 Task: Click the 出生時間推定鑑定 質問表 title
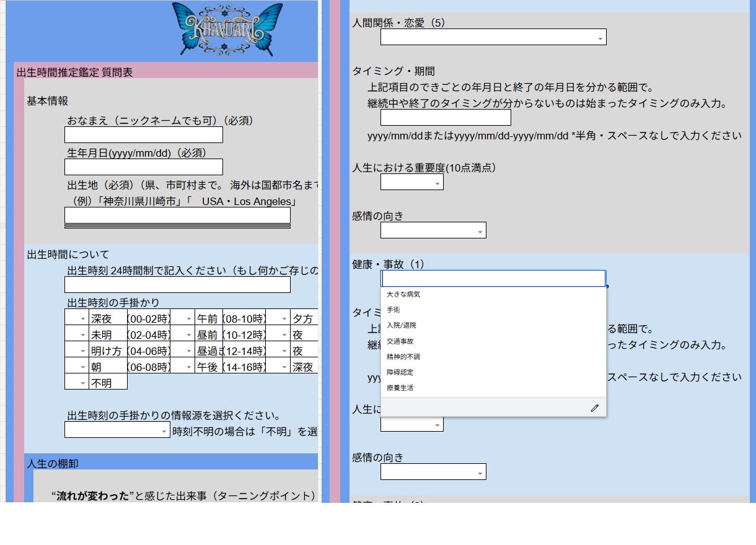pyautogui.click(x=74, y=72)
